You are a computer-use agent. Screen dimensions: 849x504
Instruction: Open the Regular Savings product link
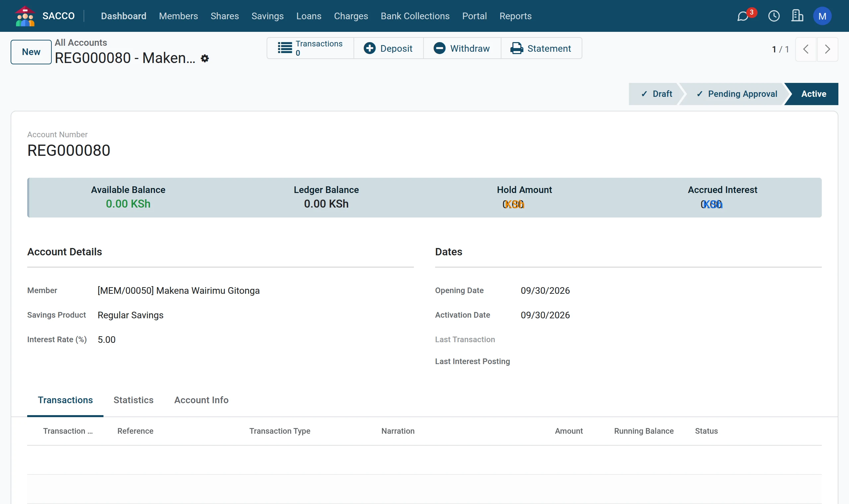pyautogui.click(x=130, y=315)
